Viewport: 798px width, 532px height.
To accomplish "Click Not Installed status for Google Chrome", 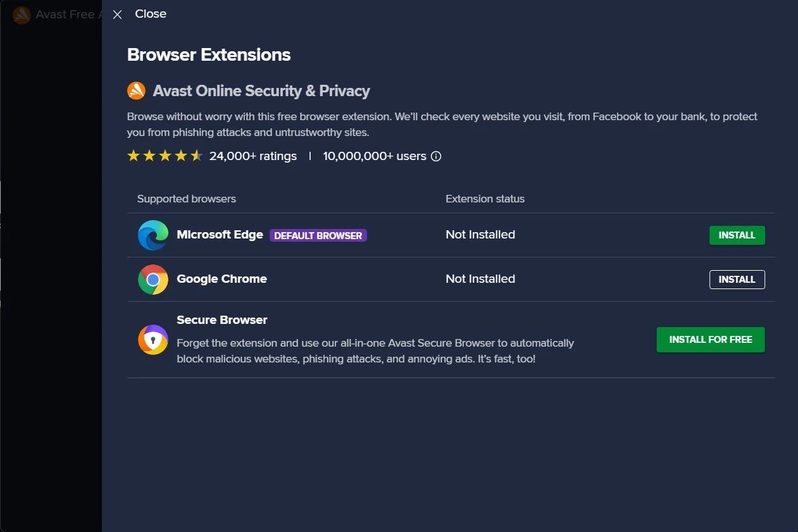I will [x=480, y=279].
